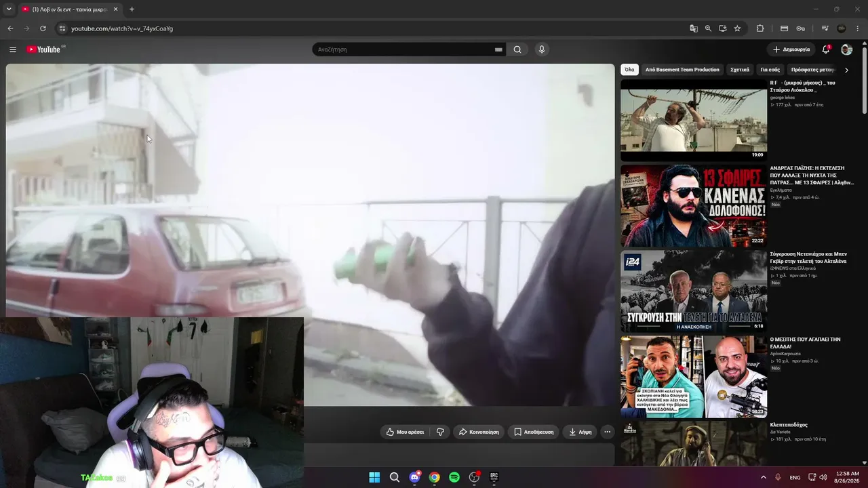Open Spotify from the taskbar
The width and height of the screenshot is (868, 488).
pyautogui.click(x=454, y=477)
